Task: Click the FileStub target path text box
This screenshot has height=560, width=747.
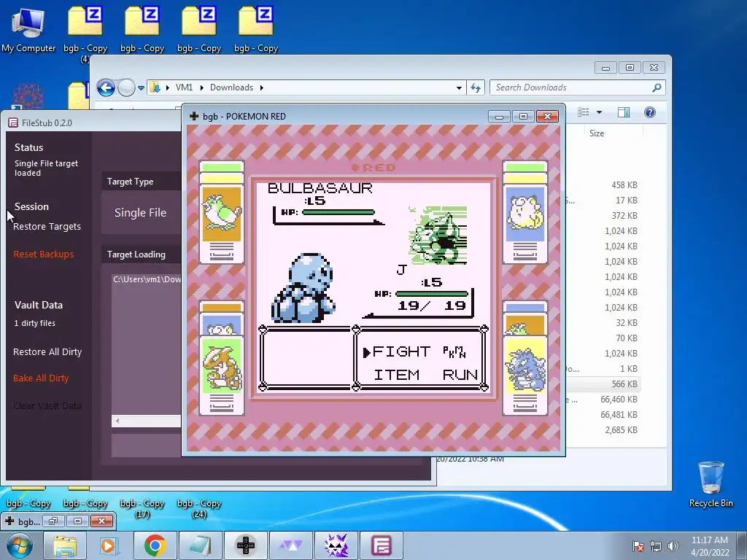Action: coord(147,343)
